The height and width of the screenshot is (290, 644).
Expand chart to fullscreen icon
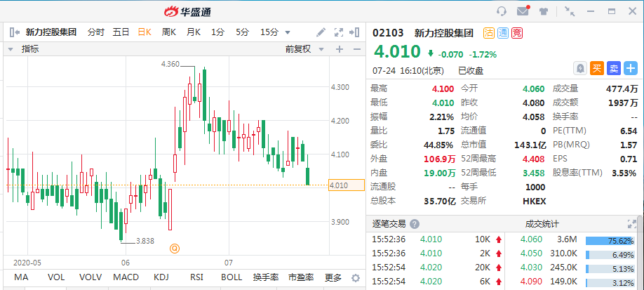pyautogui.click(x=338, y=32)
